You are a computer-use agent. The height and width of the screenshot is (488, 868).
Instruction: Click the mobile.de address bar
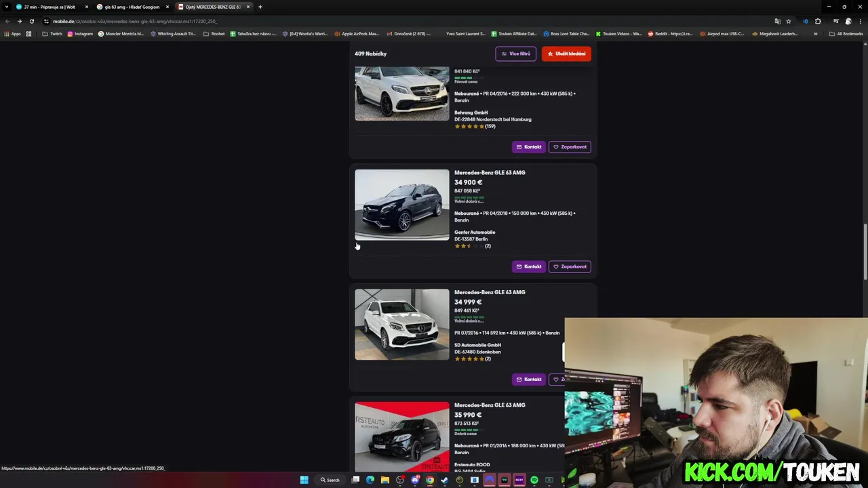tap(407, 21)
